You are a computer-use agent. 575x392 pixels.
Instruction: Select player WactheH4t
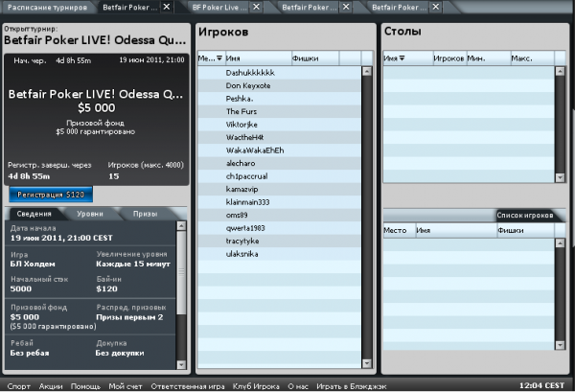[x=279, y=137]
